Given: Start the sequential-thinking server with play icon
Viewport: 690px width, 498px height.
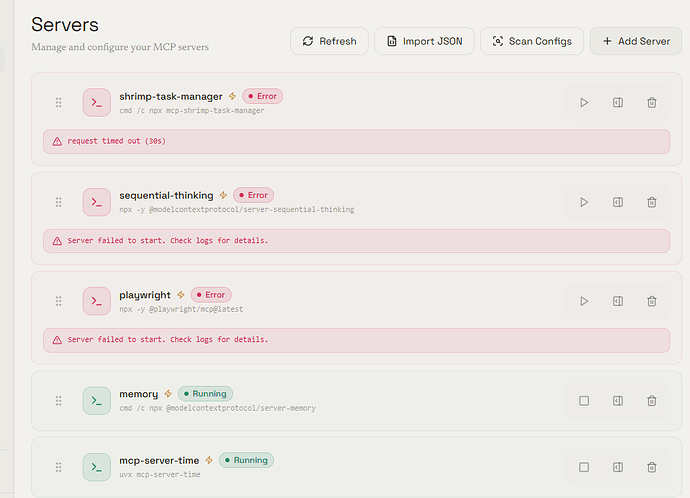Looking at the screenshot, I should pyautogui.click(x=584, y=202).
